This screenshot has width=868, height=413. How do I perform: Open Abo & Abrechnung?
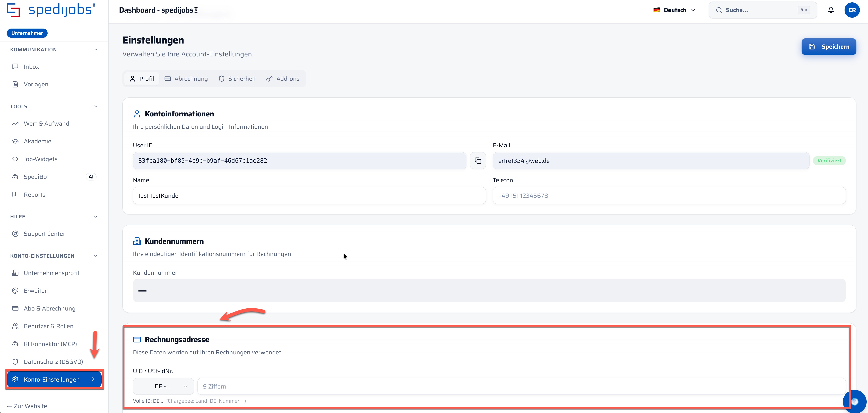(x=54, y=308)
